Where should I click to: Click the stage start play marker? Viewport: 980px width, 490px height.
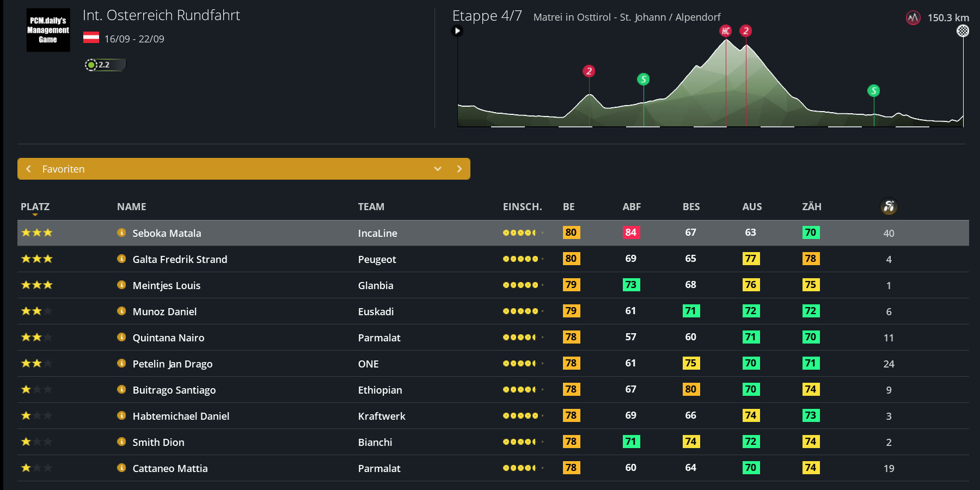[457, 31]
